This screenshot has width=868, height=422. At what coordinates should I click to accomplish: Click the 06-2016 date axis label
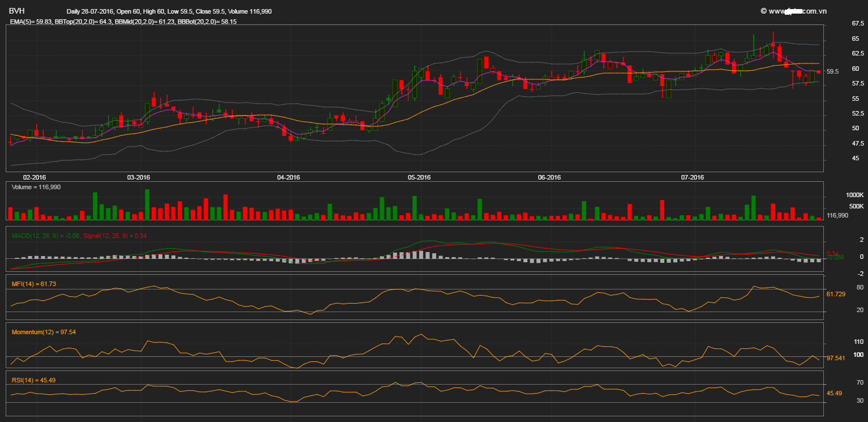click(x=549, y=177)
